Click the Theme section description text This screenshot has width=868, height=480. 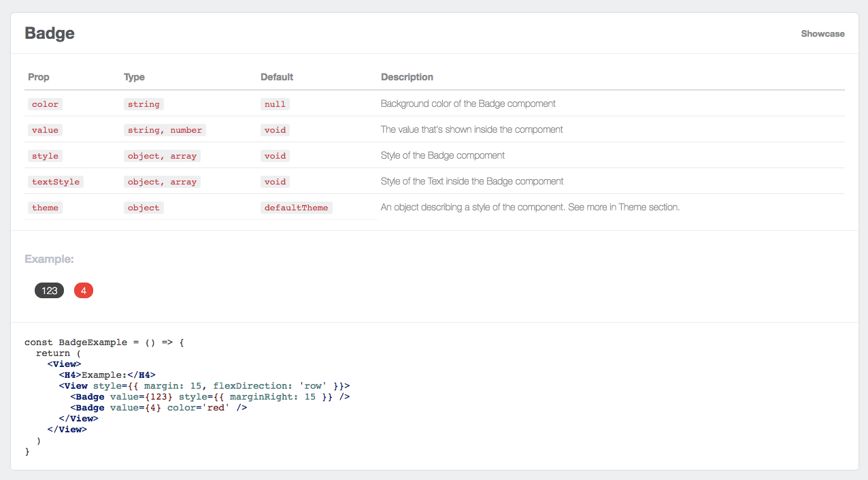coord(530,207)
